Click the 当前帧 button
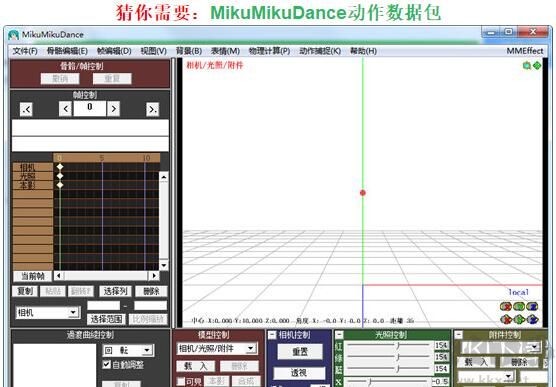Screen dimensions: 556x387 coord(32,276)
